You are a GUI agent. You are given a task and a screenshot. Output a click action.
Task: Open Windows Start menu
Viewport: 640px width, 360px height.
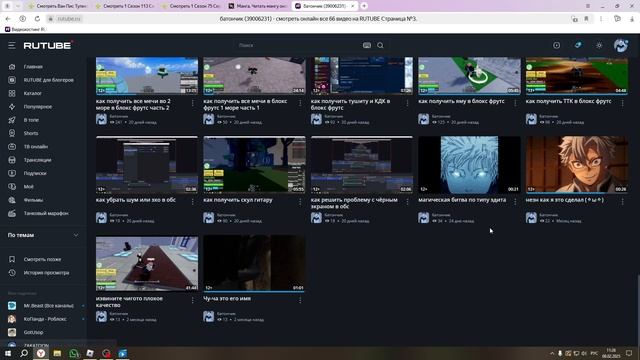coord(8,353)
